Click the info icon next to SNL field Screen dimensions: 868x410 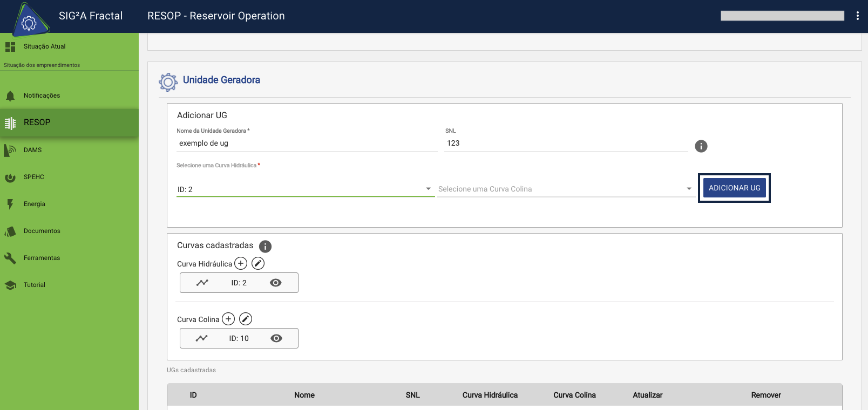tap(701, 146)
